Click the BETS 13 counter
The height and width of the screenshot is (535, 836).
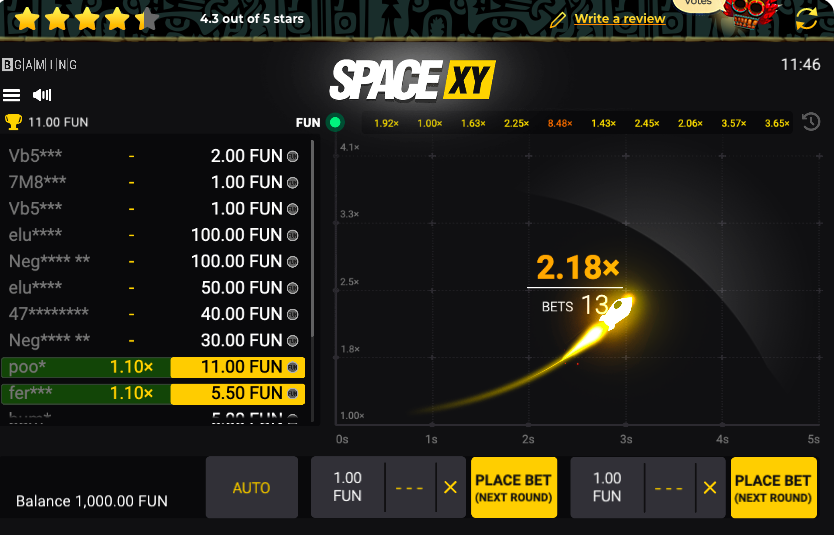click(575, 306)
